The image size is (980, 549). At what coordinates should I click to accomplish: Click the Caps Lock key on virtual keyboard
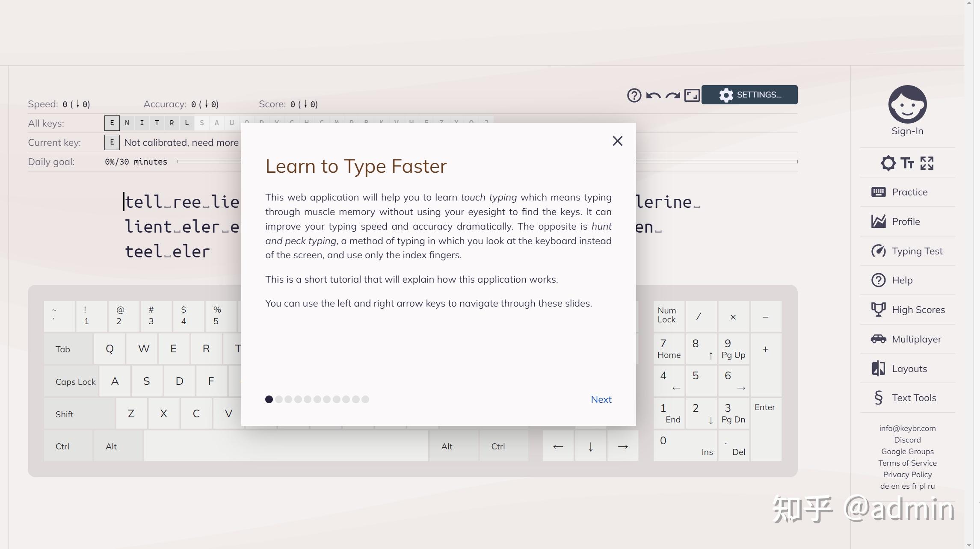point(71,381)
